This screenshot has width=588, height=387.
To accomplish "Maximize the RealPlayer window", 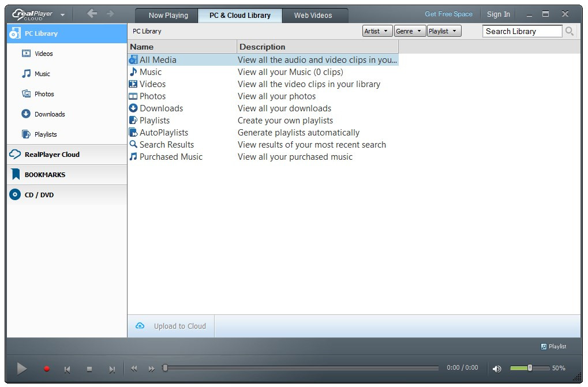I will tap(546, 14).
